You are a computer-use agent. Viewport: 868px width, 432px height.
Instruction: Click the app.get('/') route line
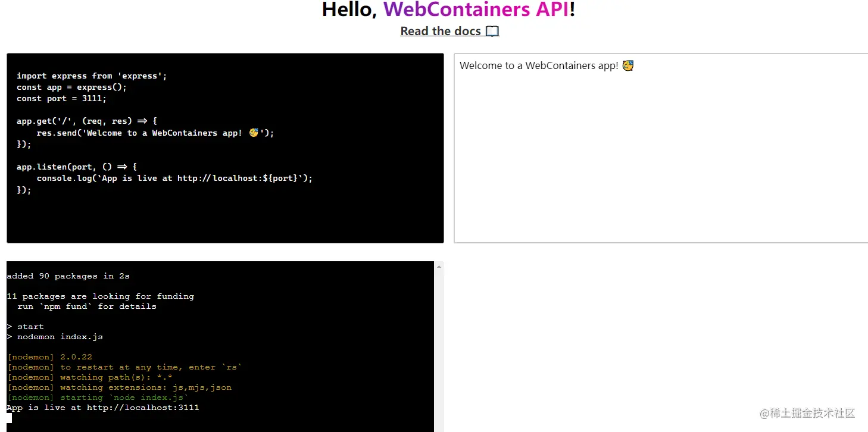point(87,121)
